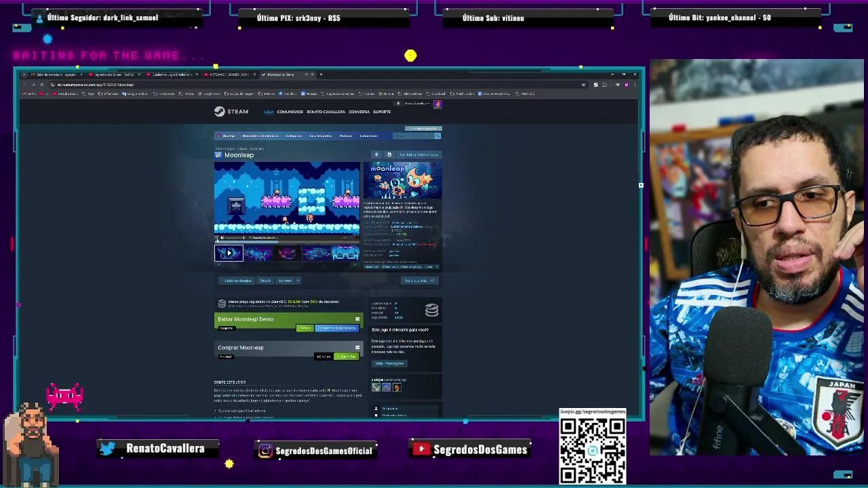The height and width of the screenshot is (488, 868).
Task: Click the Mais informações button
Action: coord(389,363)
